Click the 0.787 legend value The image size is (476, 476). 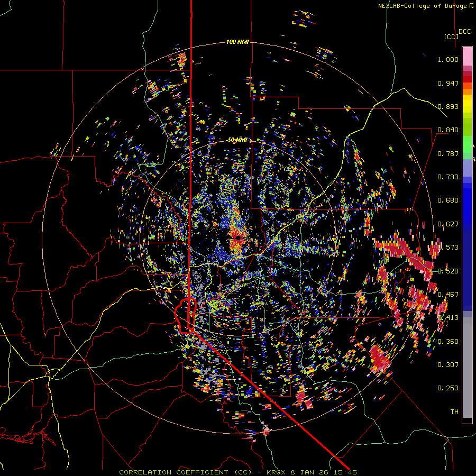coord(448,153)
